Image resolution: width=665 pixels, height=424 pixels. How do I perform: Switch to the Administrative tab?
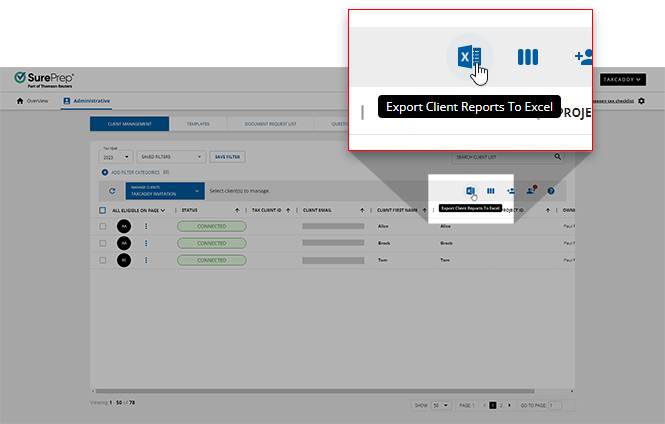pyautogui.click(x=86, y=101)
